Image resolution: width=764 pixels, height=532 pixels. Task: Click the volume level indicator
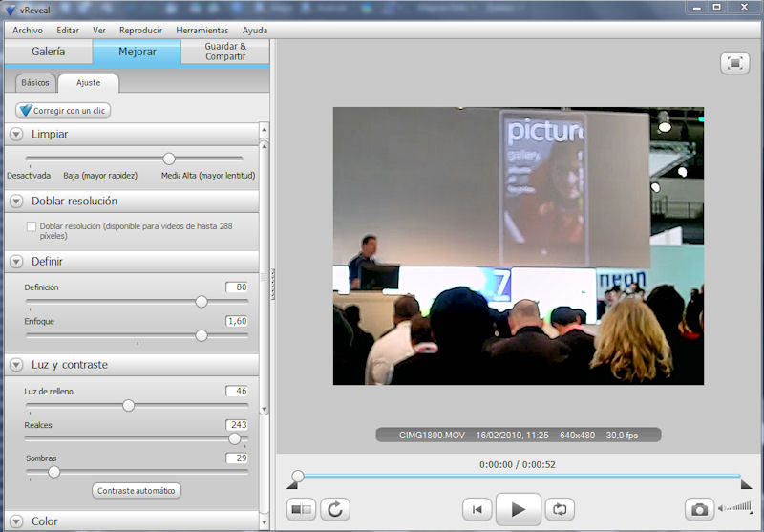[734, 507]
